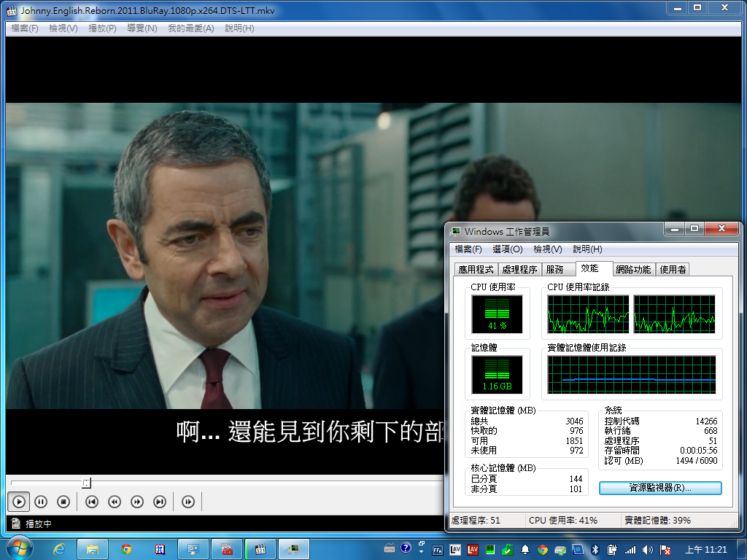Click the physical memory usage history graph
The image size is (747, 560).
(631, 375)
